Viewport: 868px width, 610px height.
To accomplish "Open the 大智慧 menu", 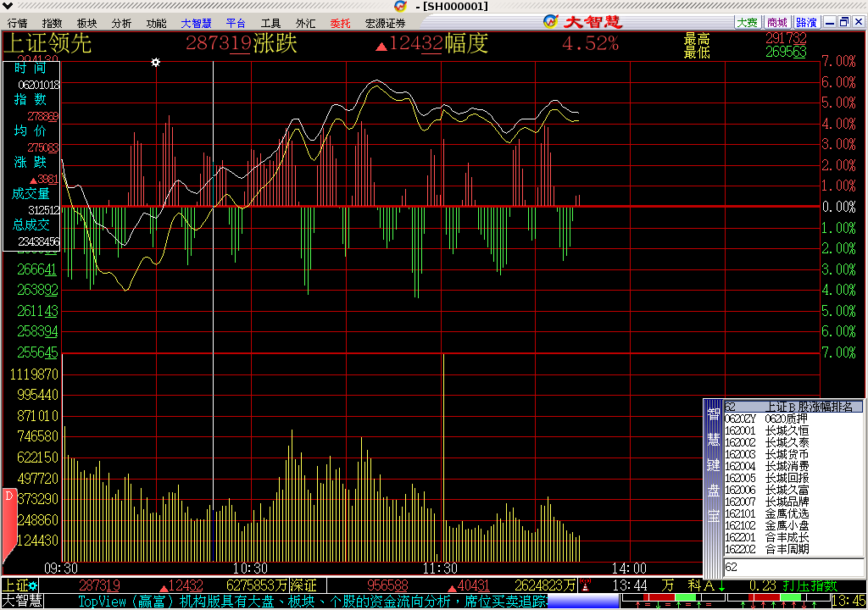I will [x=196, y=23].
